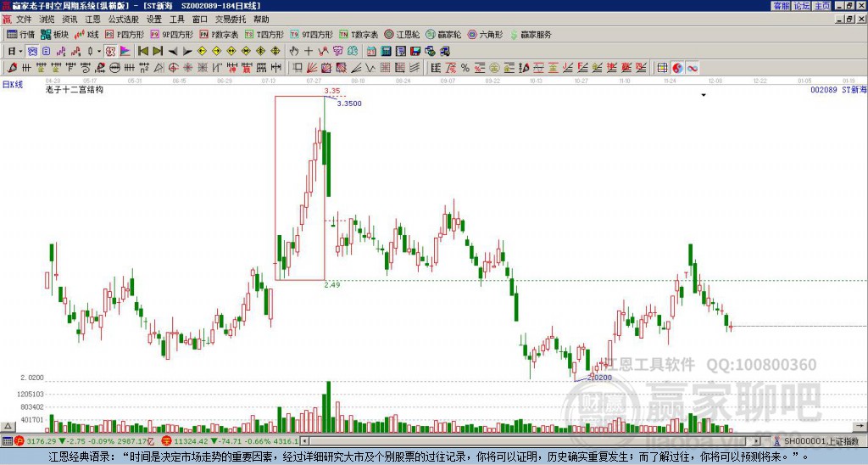The height and width of the screenshot is (465, 868).
Task: Click the hand pan tool
Action: [294, 52]
